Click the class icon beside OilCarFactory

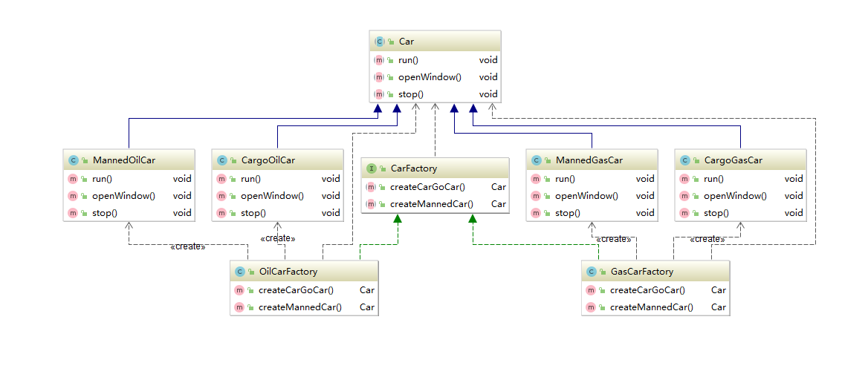(x=240, y=272)
